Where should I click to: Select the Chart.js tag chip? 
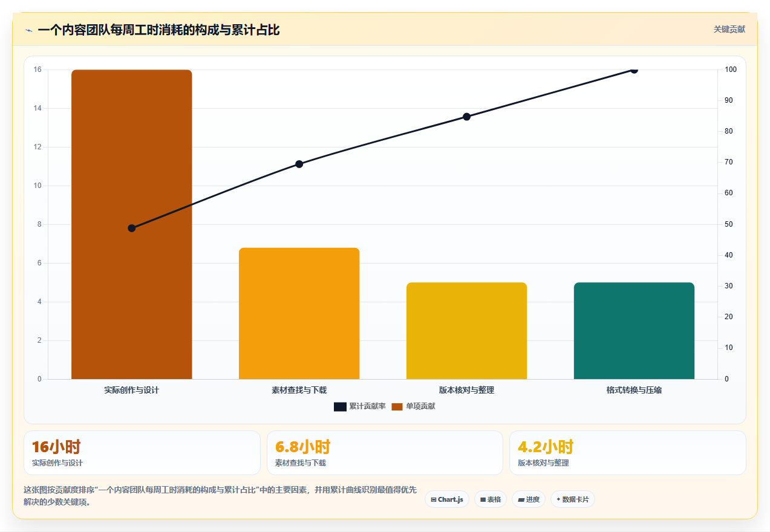[x=447, y=499]
